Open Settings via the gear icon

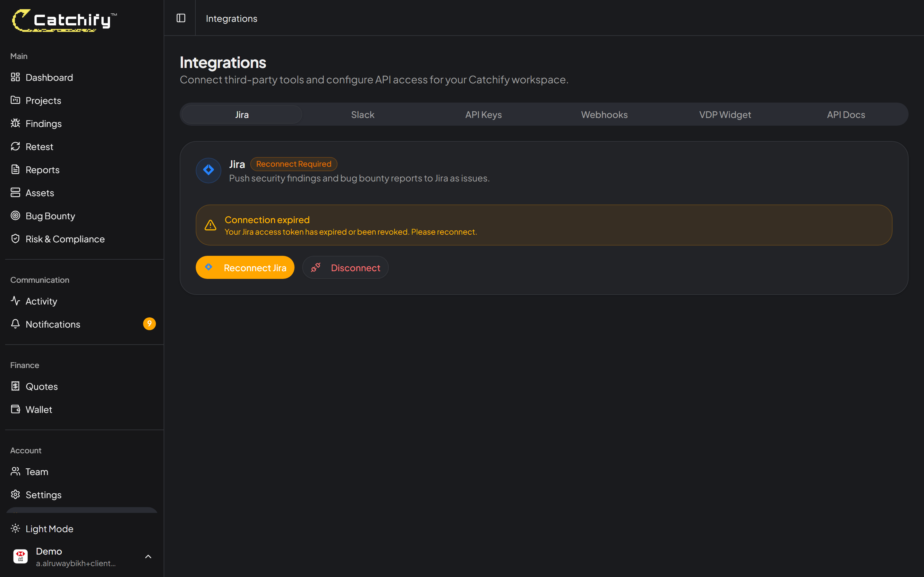15,494
